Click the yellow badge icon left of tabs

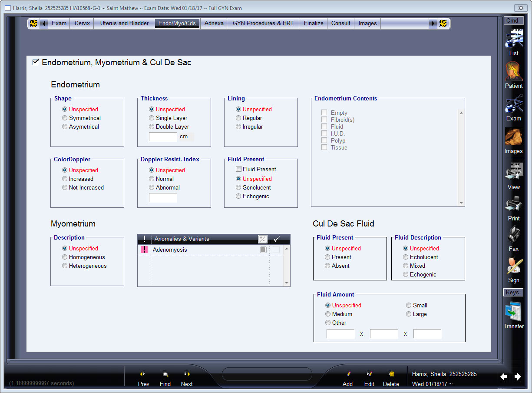[34, 23]
